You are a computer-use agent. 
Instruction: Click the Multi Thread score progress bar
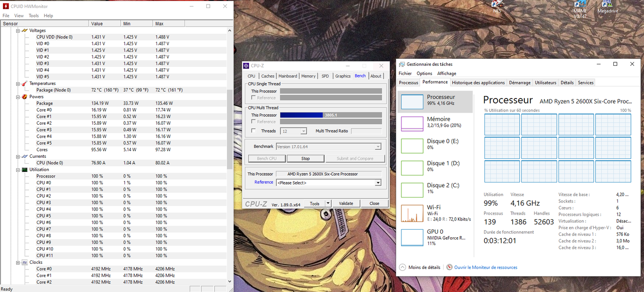point(331,115)
